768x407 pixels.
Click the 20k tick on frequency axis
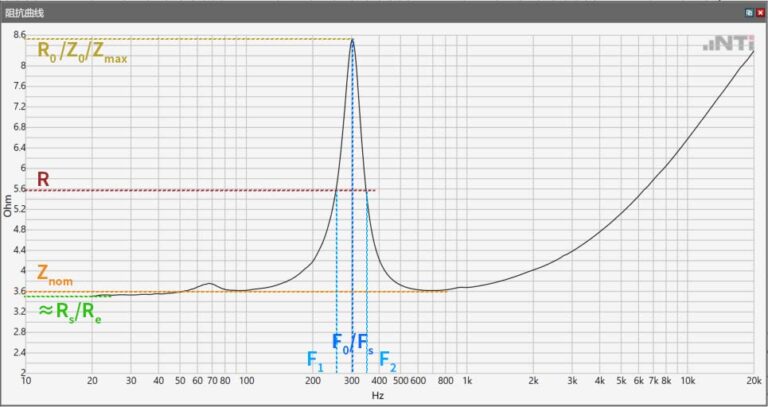pos(752,381)
